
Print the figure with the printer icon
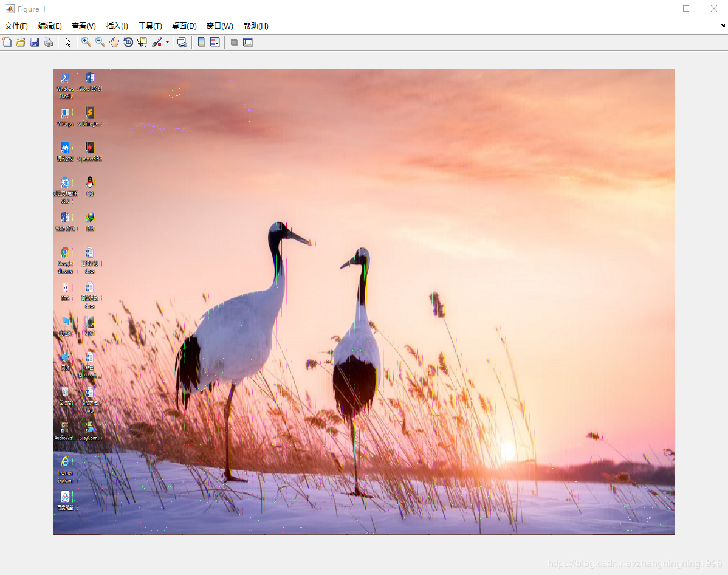pyautogui.click(x=48, y=43)
